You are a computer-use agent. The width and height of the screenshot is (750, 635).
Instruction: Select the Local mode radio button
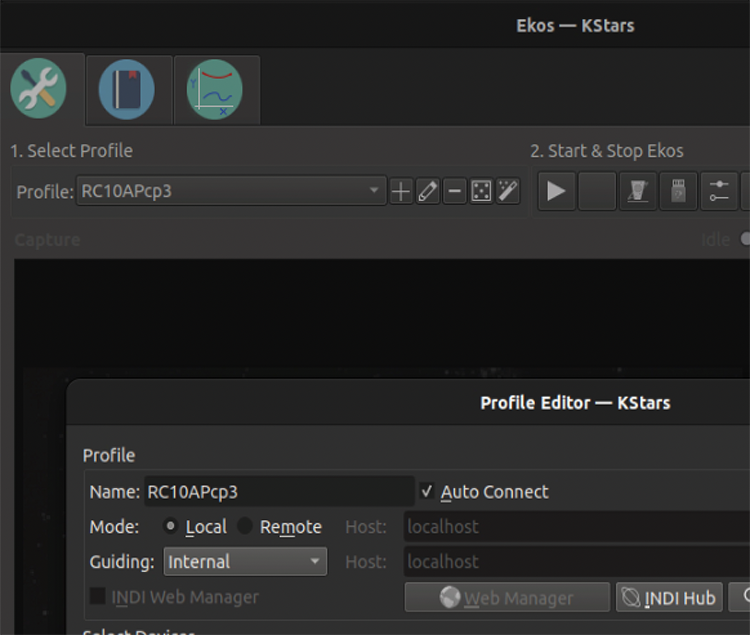pos(171,527)
